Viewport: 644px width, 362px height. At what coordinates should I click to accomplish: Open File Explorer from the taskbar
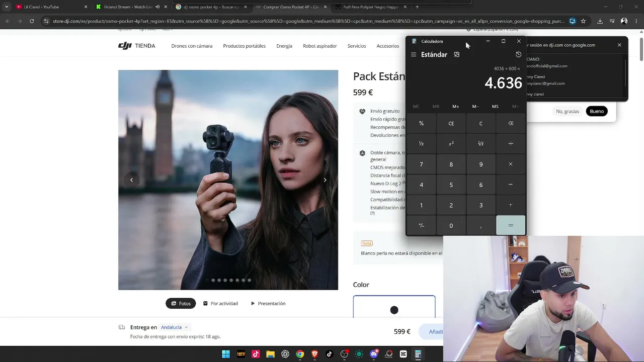click(x=270, y=354)
